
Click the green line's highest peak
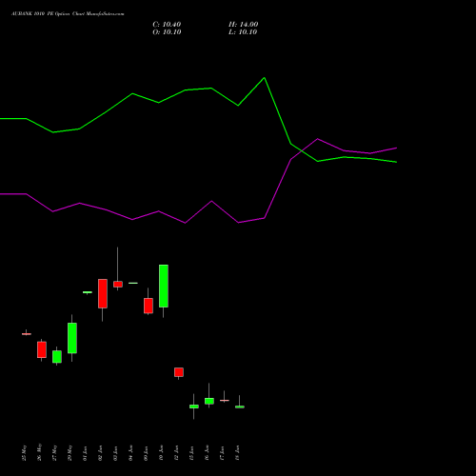click(x=265, y=78)
